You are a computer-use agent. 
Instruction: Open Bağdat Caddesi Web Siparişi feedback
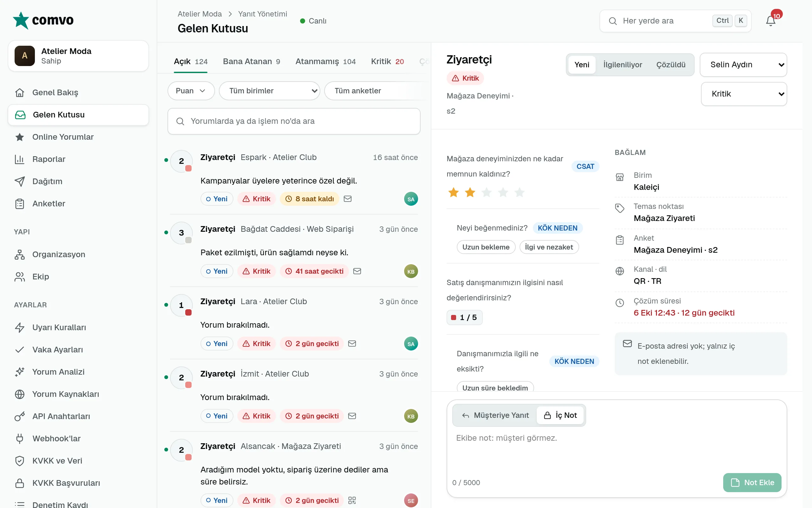pyautogui.click(x=294, y=250)
